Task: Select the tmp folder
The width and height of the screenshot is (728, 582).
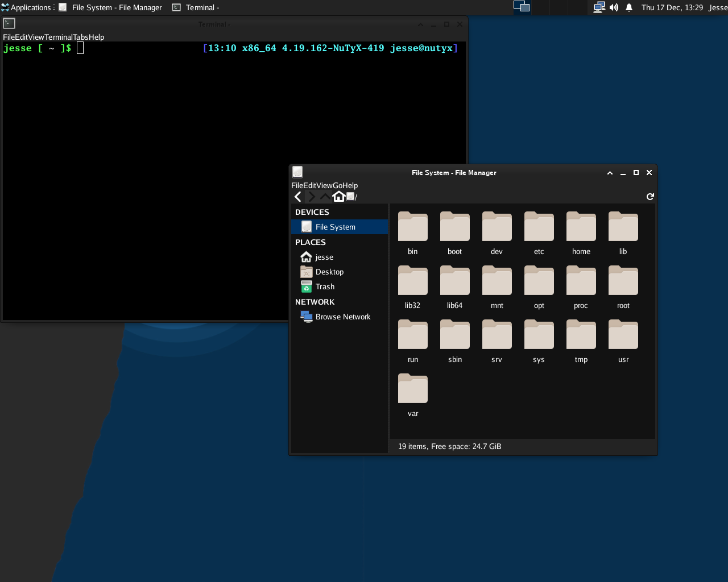Action: pyautogui.click(x=581, y=342)
